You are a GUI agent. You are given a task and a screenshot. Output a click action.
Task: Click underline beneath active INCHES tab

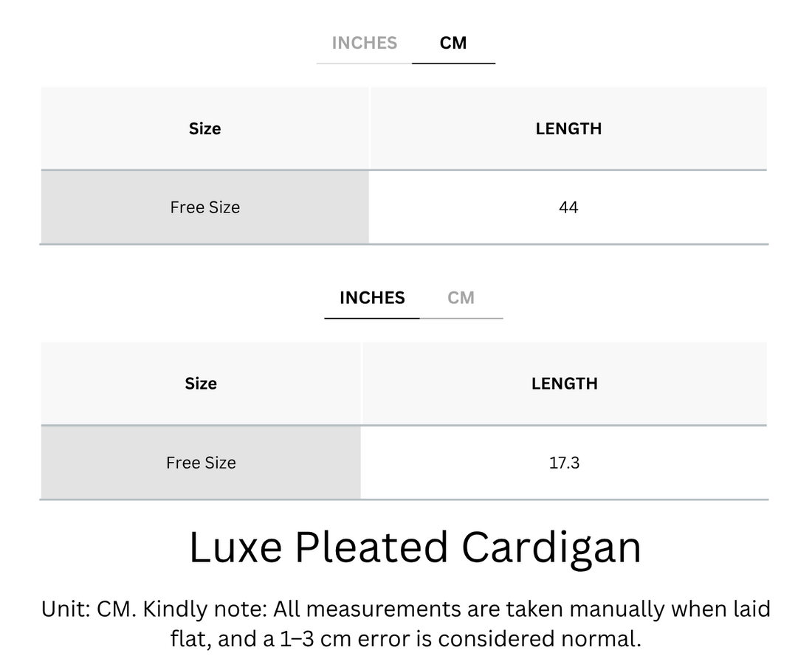pos(372,318)
